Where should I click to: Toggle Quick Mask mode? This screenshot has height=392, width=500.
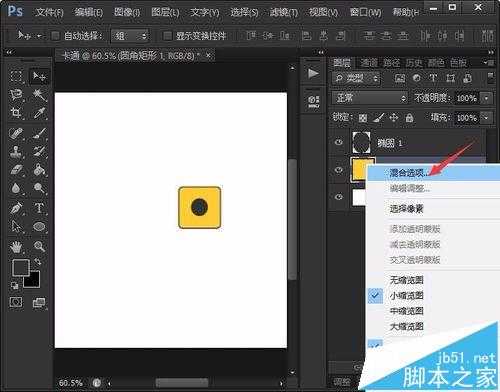point(16,302)
